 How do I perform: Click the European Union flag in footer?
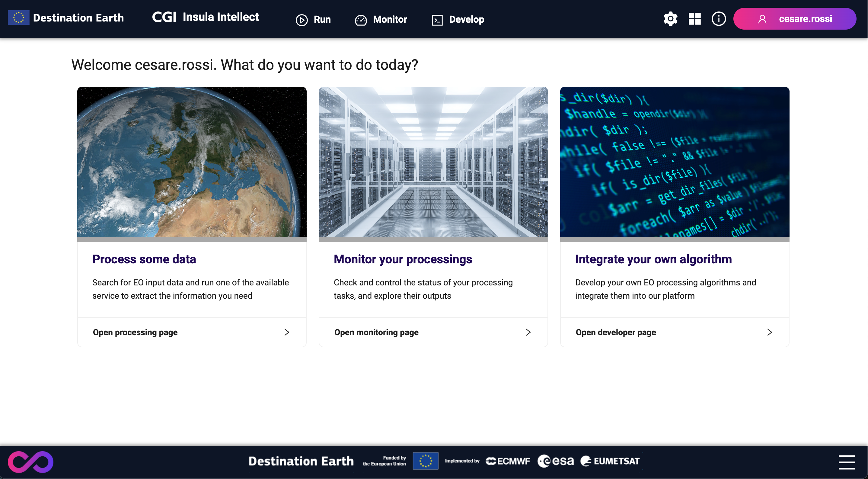(425, 461)
